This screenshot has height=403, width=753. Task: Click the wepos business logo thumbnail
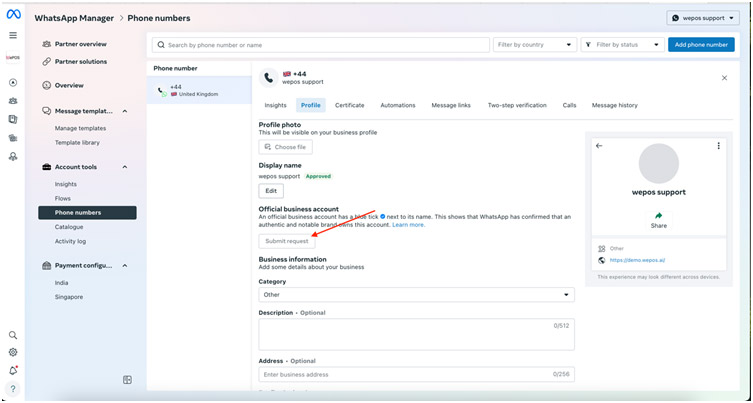tap(13, 58)
